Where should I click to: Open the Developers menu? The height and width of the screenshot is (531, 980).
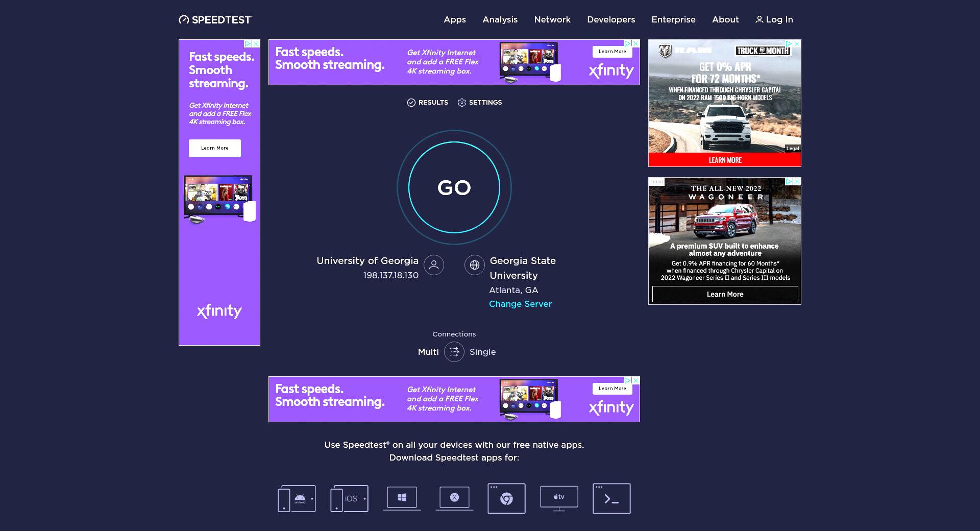pos(611,19)
